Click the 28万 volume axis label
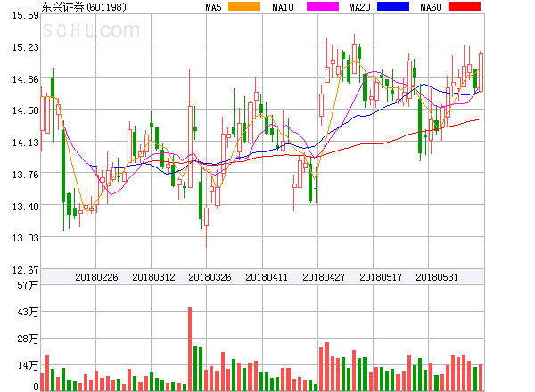Image resolution: width=535 pixels, height=392 pixels. 28,339
